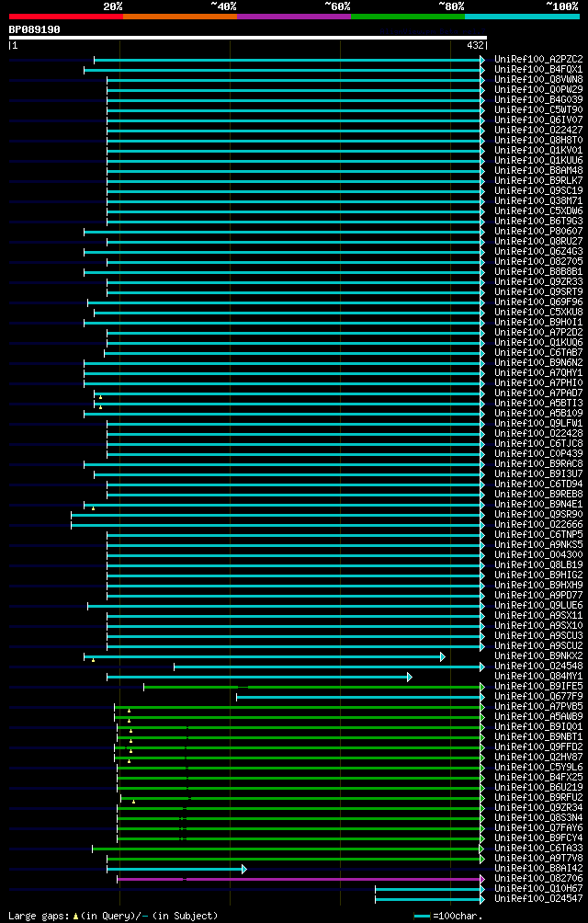
Task: Click the white query sequence bar
Action: (x=247, y=38)
